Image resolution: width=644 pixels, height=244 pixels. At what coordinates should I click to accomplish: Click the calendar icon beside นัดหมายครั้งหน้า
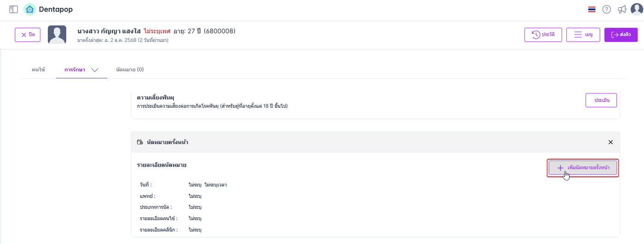click(140, 142)
